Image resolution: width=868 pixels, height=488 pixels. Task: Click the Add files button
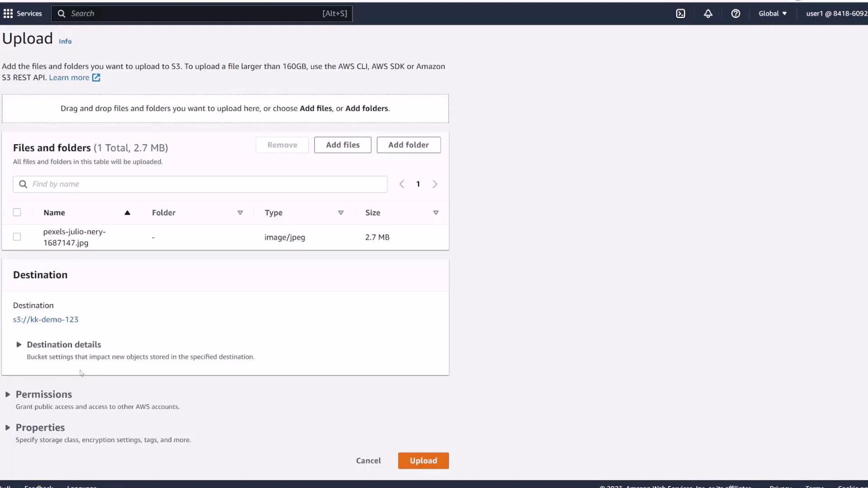pos(342,145)
